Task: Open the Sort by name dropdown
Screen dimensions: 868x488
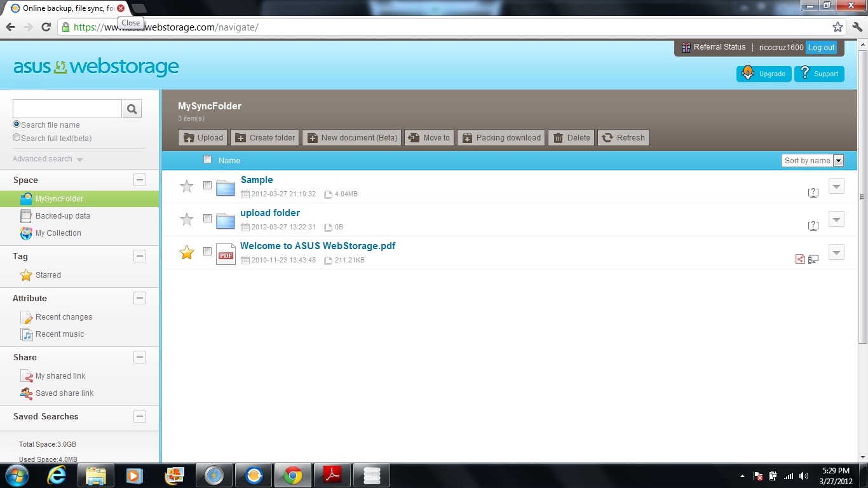Action: click(813, 160)
